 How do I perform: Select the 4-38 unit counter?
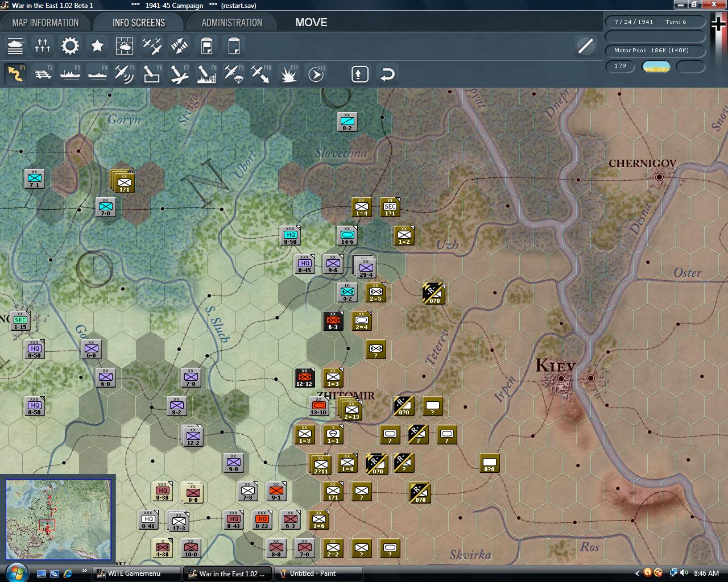click(162, 548)
